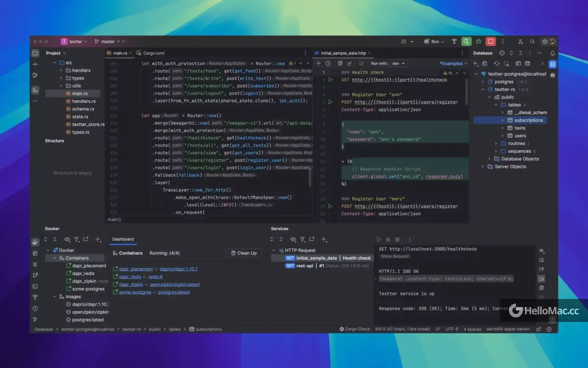Viewport: 588px width, 368px height.
Task: Toggle soft-wrap icon in response panel
Action: pos(542,260)
